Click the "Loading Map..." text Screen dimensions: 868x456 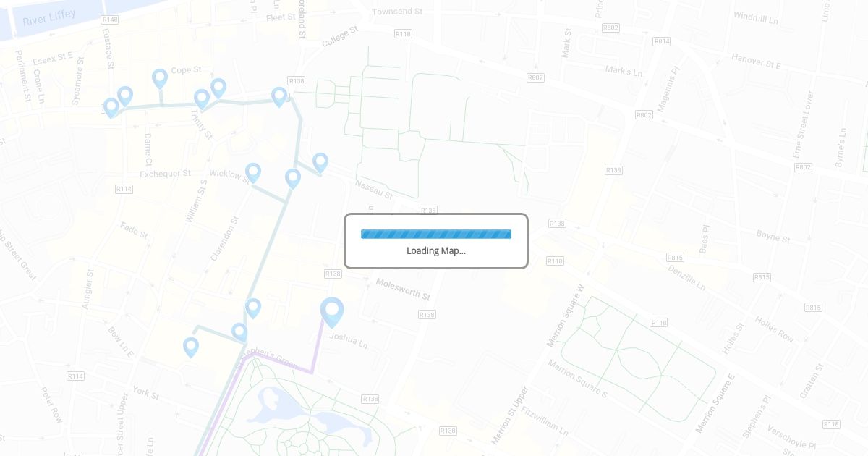[x=436, y=250]
